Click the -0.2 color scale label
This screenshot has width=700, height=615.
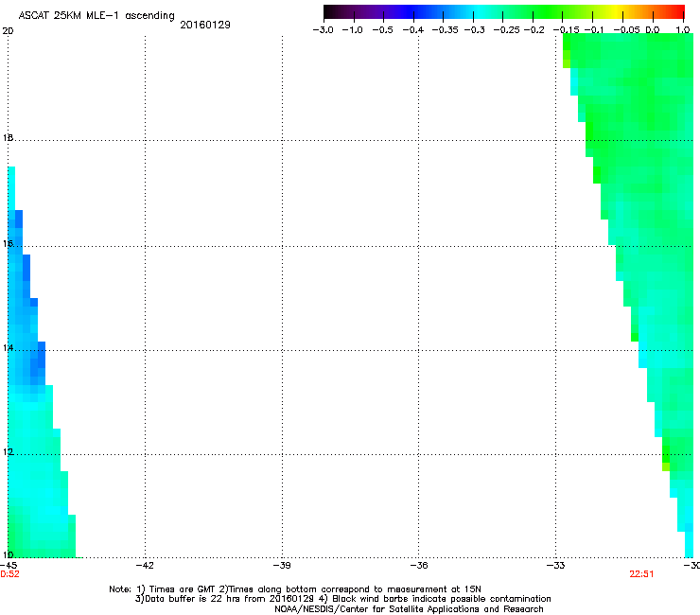[x=534, y=30]
